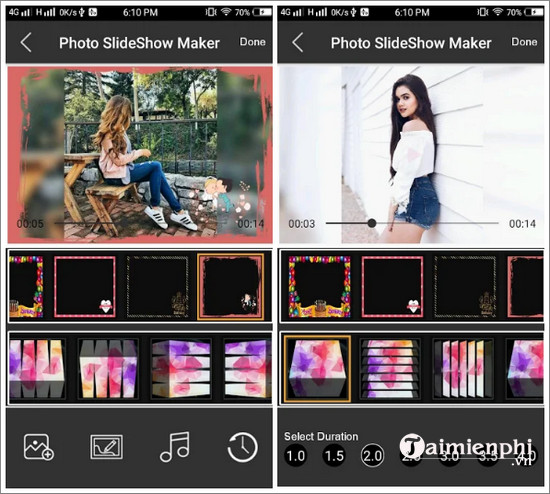Select the first vertical split transition on the left screen
This screenshot has height=494, width=550.
[x=37, y=368]
